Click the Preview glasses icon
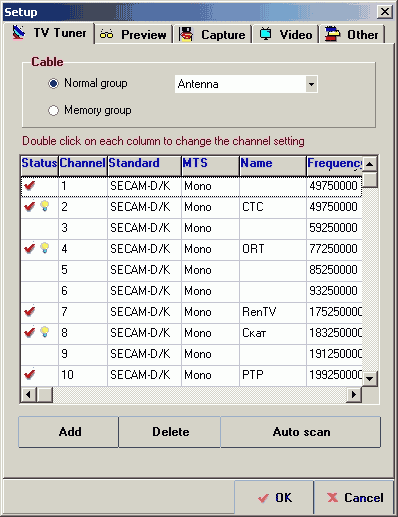Viewport: 398px width, 517px height. tap(106, 34)
